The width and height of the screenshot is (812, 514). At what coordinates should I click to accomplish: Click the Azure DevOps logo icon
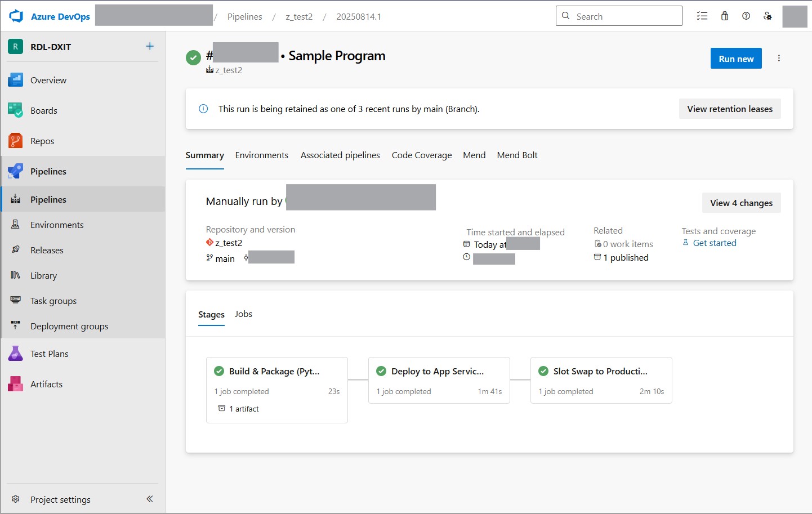[16, 16]
